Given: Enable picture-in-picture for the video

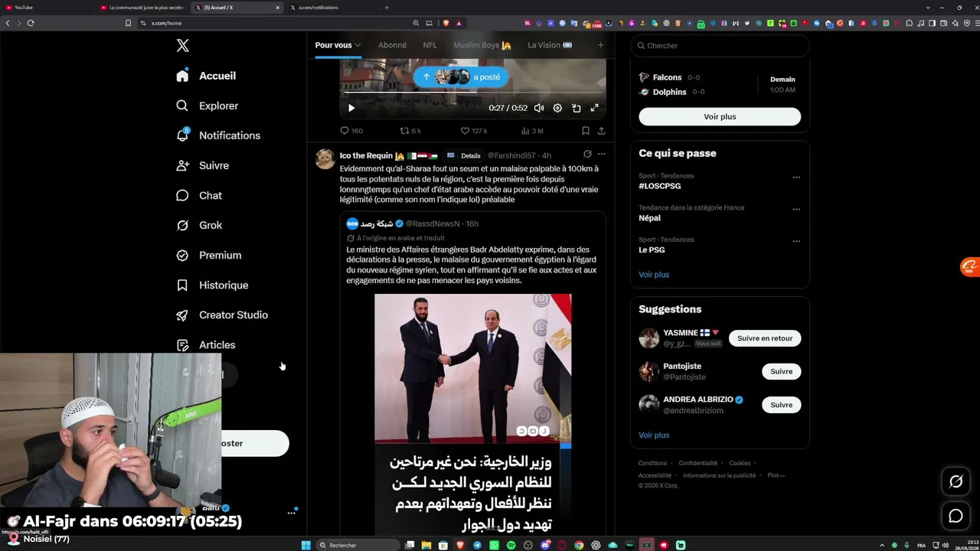Looking at the screenshot, I should [x=576, y=108].
